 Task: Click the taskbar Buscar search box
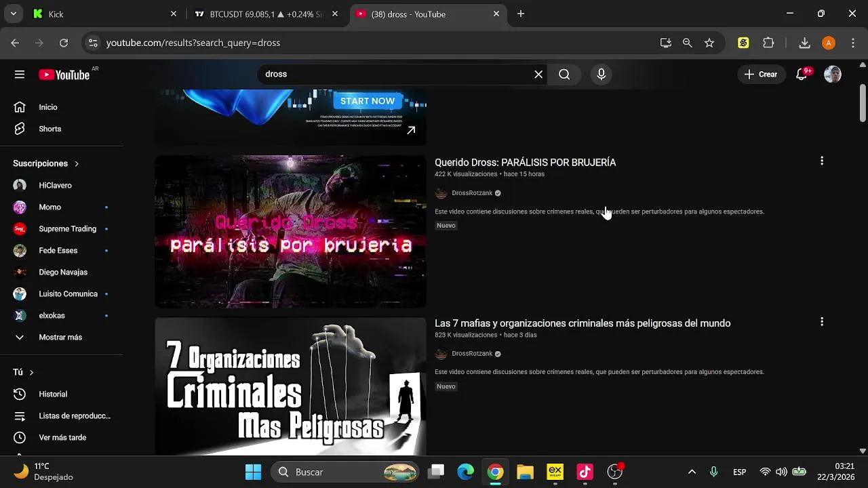point(346,472)
